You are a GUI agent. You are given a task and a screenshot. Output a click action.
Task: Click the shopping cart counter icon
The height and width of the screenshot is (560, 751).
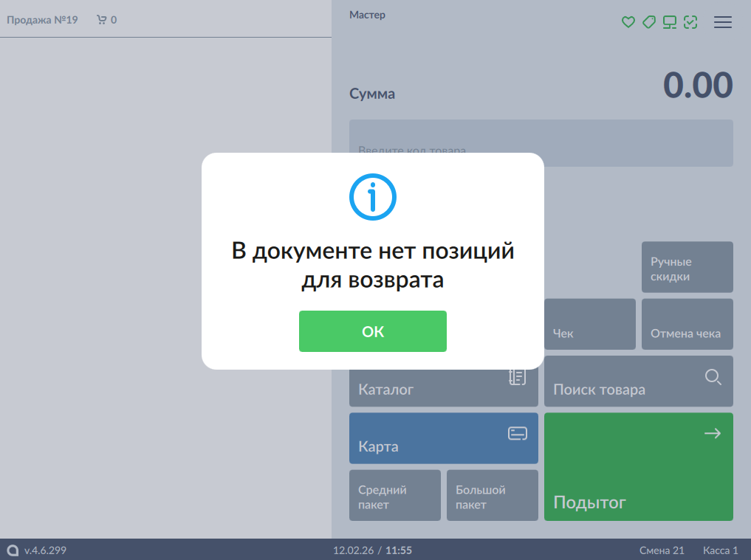click(102, 20)
